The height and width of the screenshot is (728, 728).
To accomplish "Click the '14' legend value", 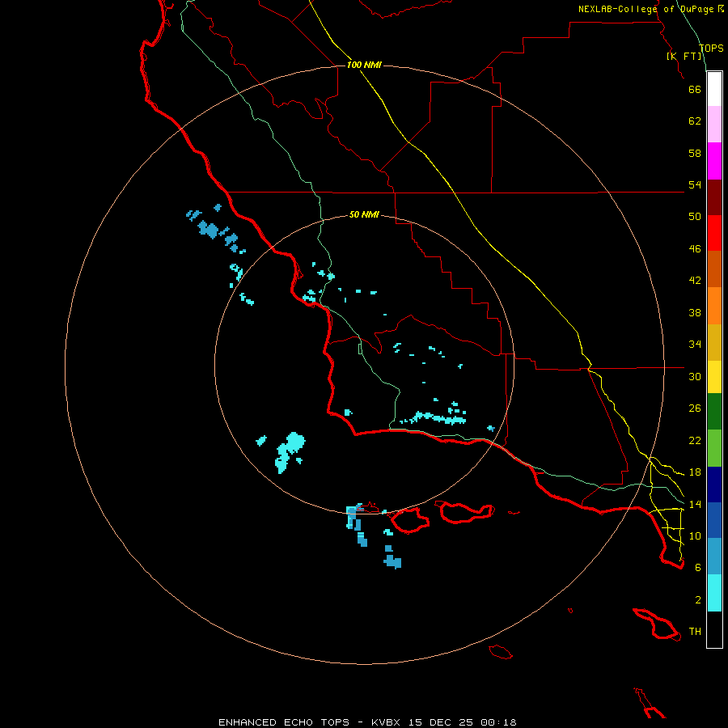I will [695, 504].
